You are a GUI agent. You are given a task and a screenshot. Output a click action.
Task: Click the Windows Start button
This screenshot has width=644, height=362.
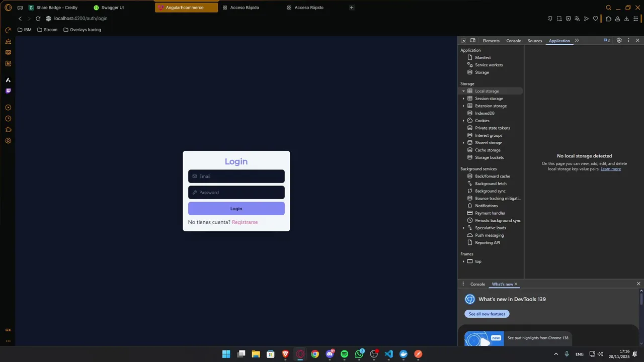tap(226, 354)
